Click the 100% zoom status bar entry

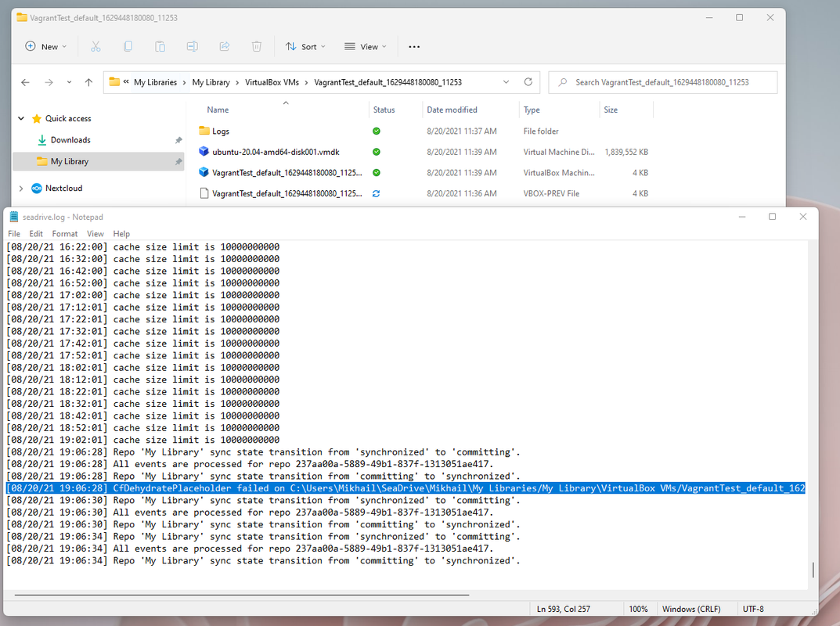click(638, 609)
